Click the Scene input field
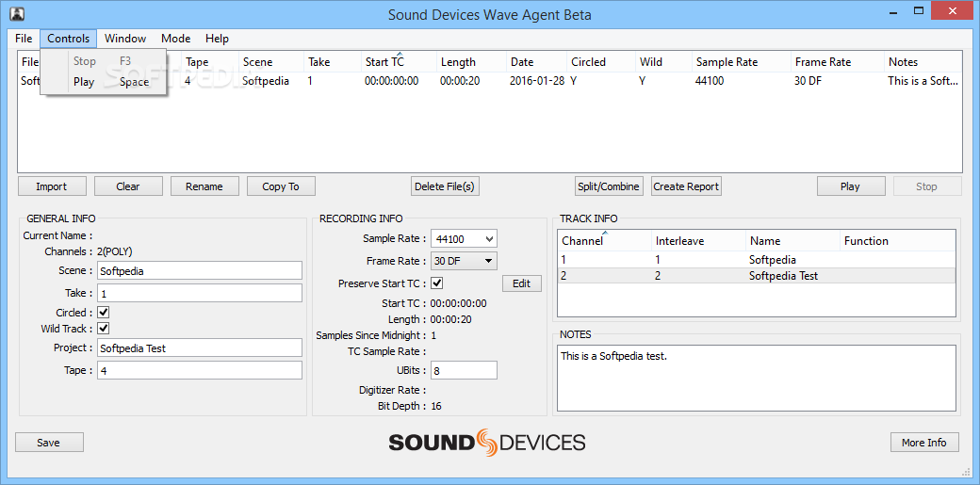The width and height of the screenshot is (980, 485). pos(200,270)
